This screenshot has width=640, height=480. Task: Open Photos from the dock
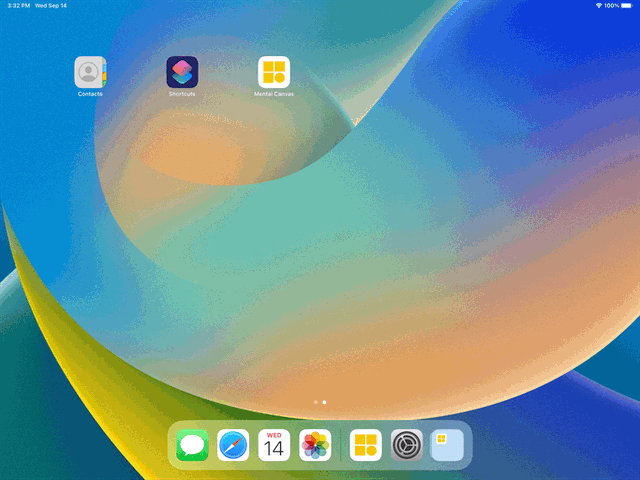point(315,445)
